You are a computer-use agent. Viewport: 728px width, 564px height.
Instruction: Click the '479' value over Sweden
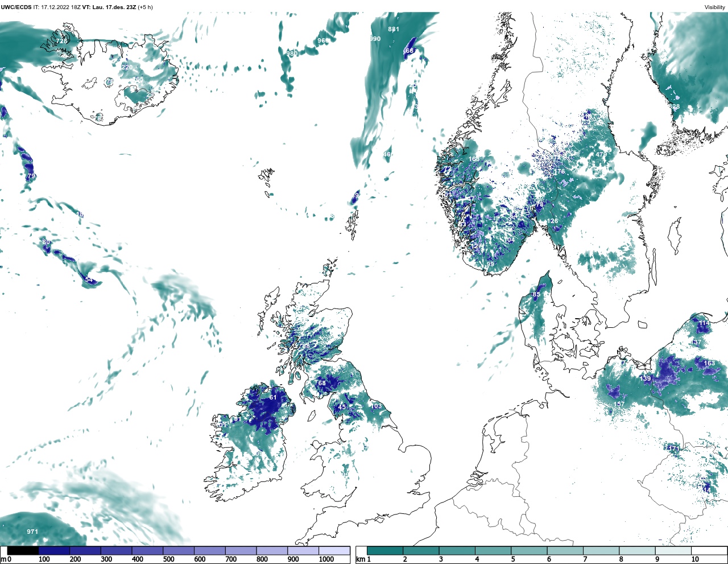pos(601,154)
